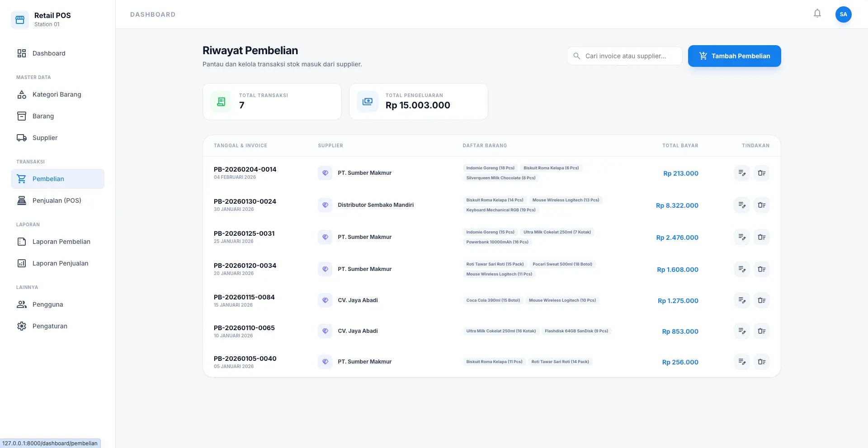Click the notification bell icon
Viewport: 868px width, 448px height.
tap(817, 14)
